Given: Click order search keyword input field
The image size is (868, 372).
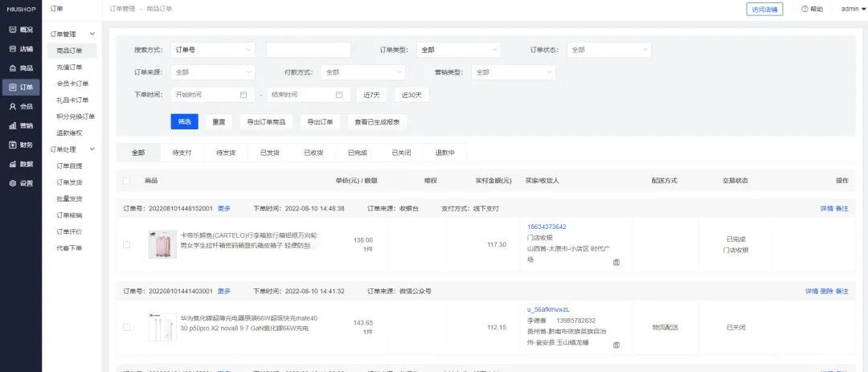Looking at the screenshot, I should 309,50.
